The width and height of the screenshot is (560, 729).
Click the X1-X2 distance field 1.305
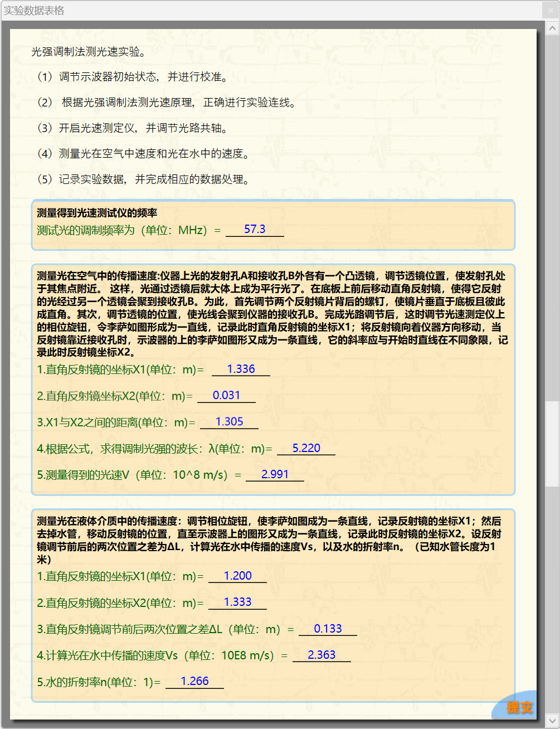coord(229,422)
